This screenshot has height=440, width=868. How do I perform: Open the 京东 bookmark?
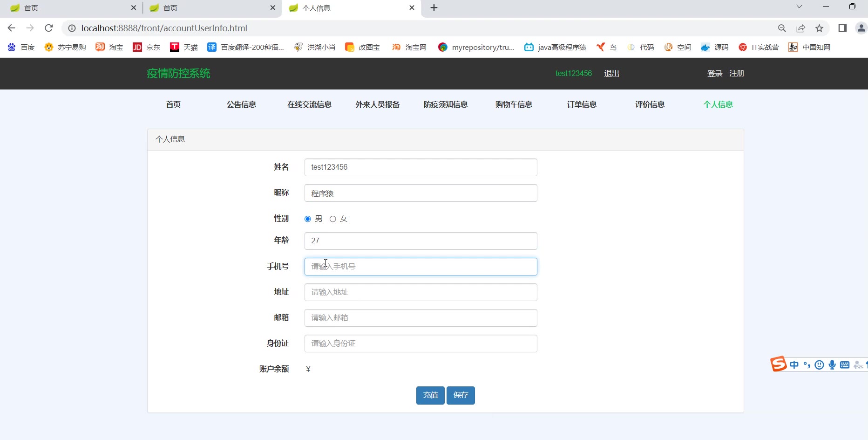coord(147,47)
